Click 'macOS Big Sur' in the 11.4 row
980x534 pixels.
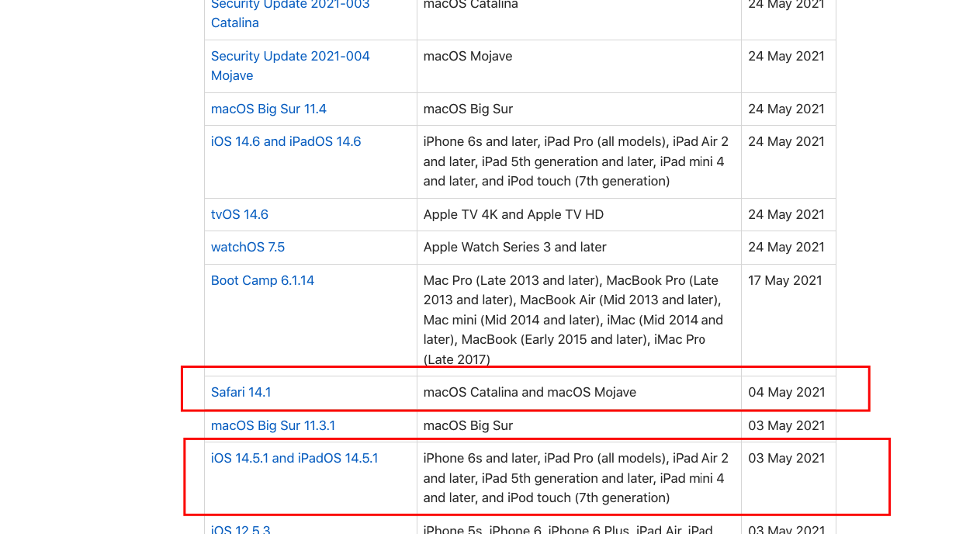pyautogui.click(x=468, y=109)
